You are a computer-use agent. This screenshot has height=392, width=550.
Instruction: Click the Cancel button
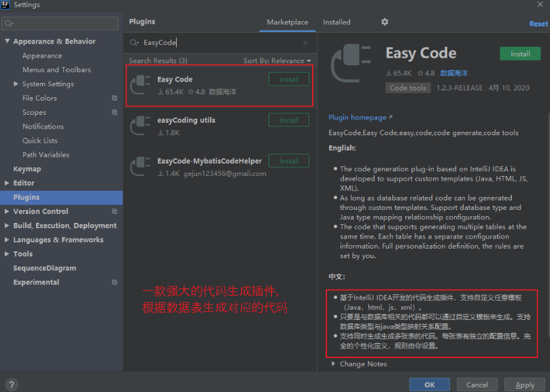pos(477,385)
